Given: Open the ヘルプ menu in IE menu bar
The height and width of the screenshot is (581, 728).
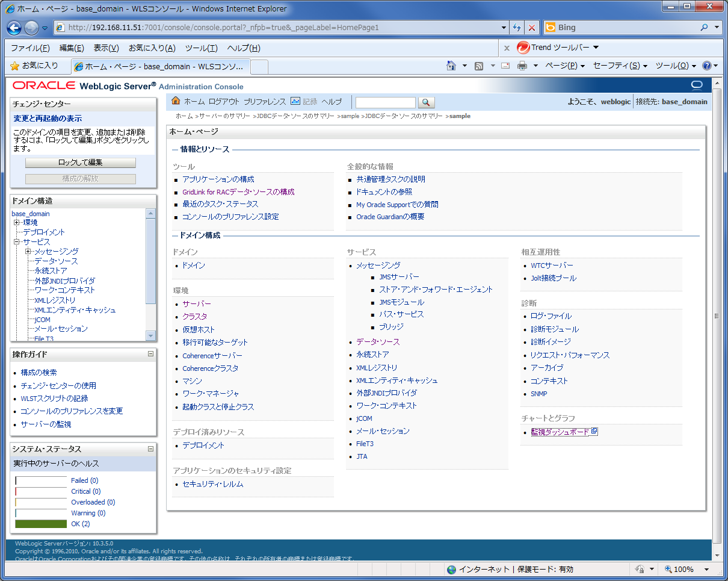Looking at the screenshot, I should click(244, 48).
